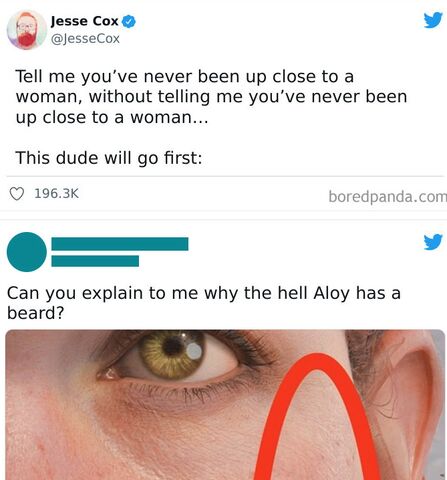Click the Jesse Cox display name
The image size is (447, 480).
[x=85, y=21]
